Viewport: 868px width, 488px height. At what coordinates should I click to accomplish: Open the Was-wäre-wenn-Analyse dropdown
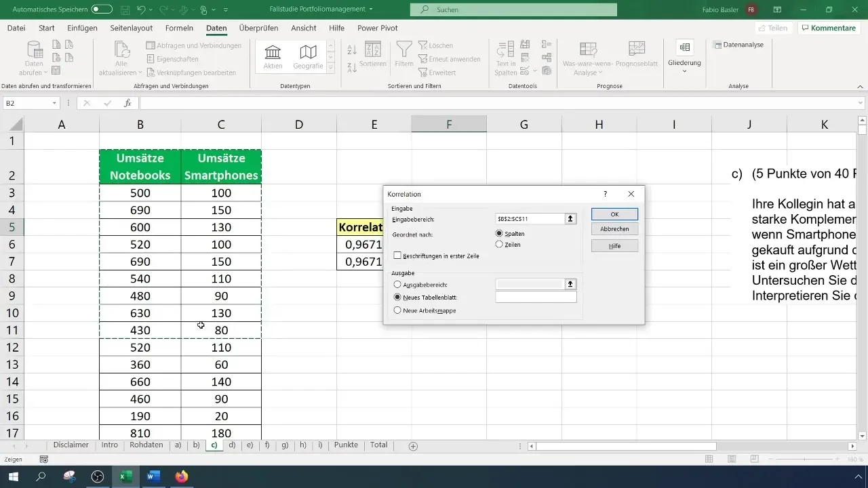pyautogui.click(x=588, y=57)
